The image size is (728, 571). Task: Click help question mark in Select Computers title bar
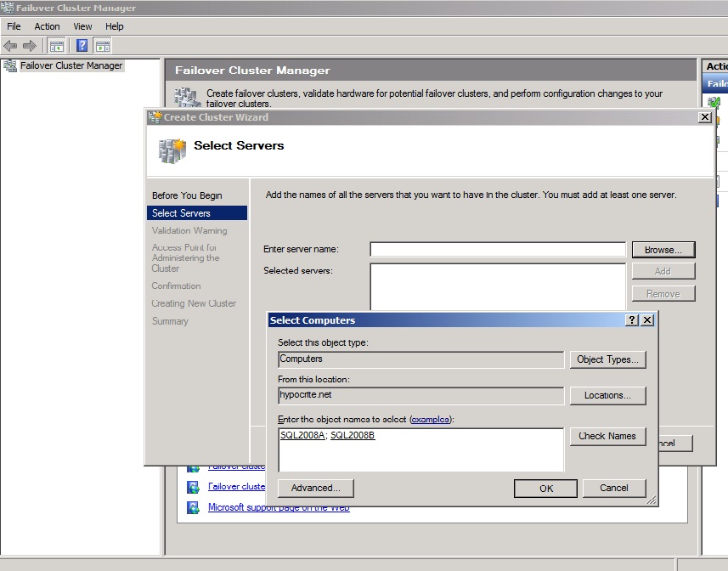pos(631,319)
